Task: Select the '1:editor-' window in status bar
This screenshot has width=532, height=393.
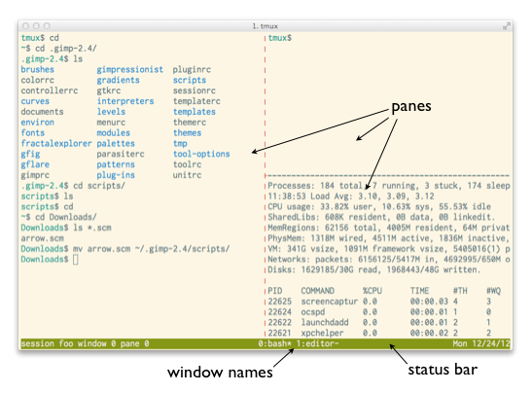Action: [x=318, y=343]
